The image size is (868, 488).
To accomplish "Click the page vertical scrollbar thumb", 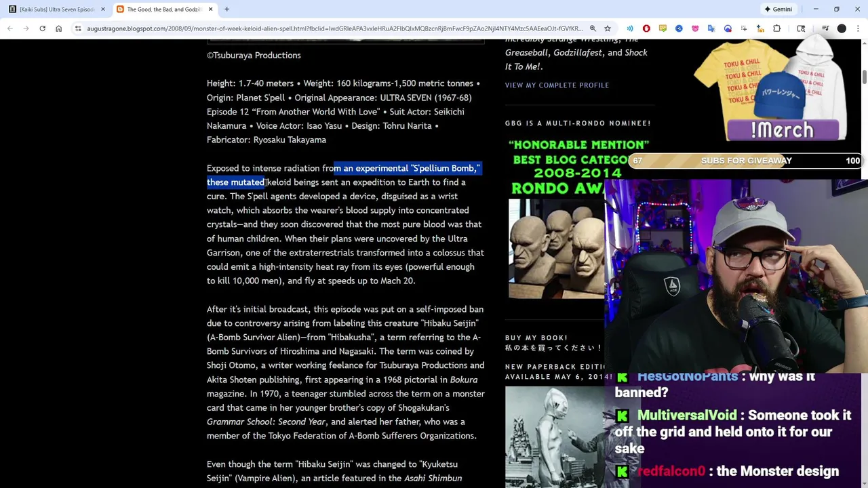I will coord(864,76).
